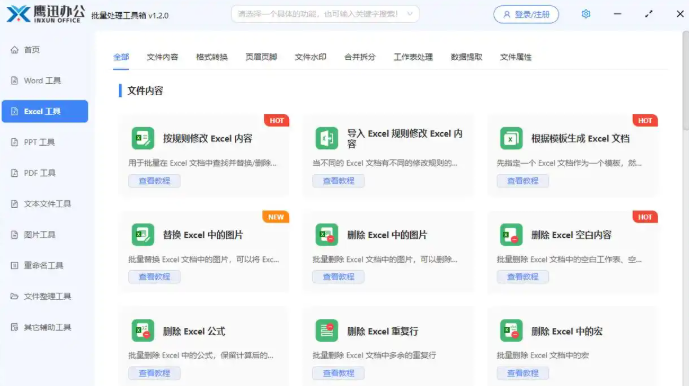Open 按规则修改 Excel 内容 tool icon
This screenshot has width=689, height=386.
pos(143,138)
